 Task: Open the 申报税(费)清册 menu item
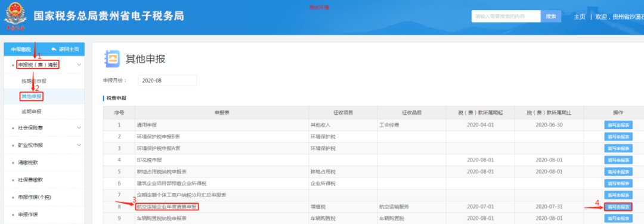[38, 65]
